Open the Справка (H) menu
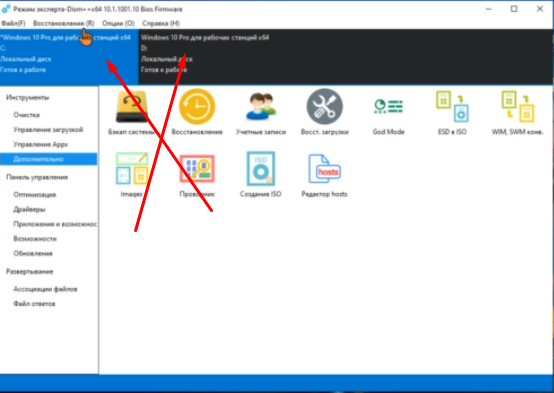This screenshot has height=393, width=554. coord(161,23)
